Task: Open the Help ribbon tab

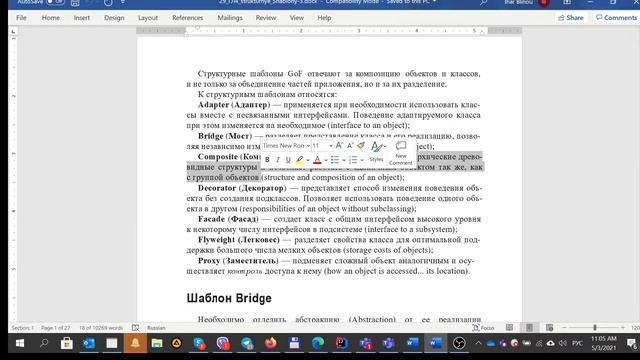Action: pyautogui.click(x=324, y=18)
